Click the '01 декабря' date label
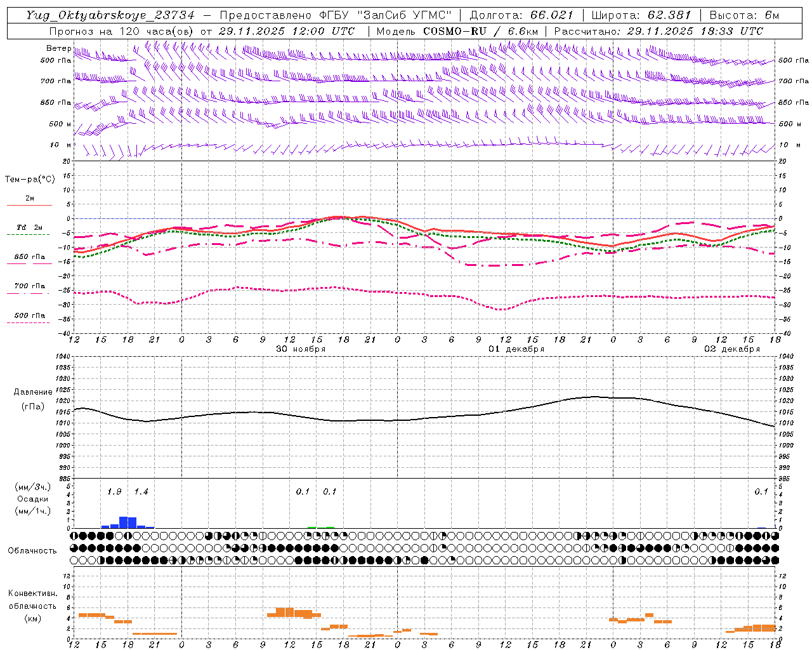Viewport: 812px width, 650px height. (516, 349)
